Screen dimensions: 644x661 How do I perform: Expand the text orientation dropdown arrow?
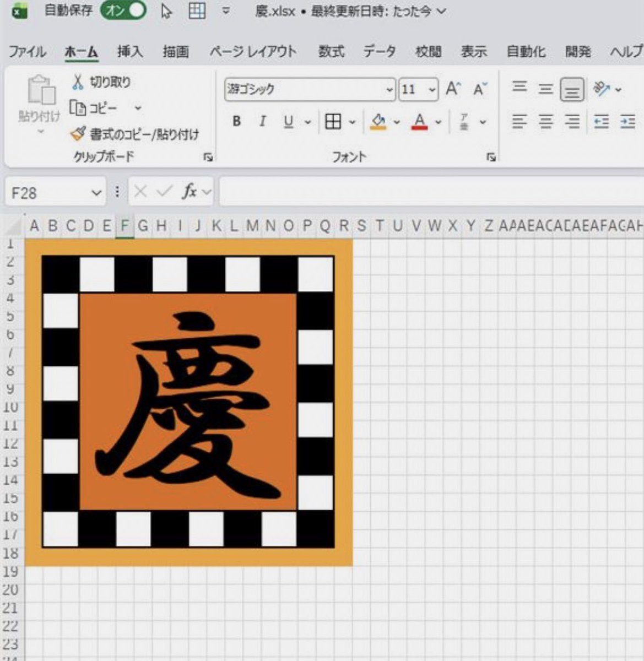pyautogui.click(x=618, y=89)
